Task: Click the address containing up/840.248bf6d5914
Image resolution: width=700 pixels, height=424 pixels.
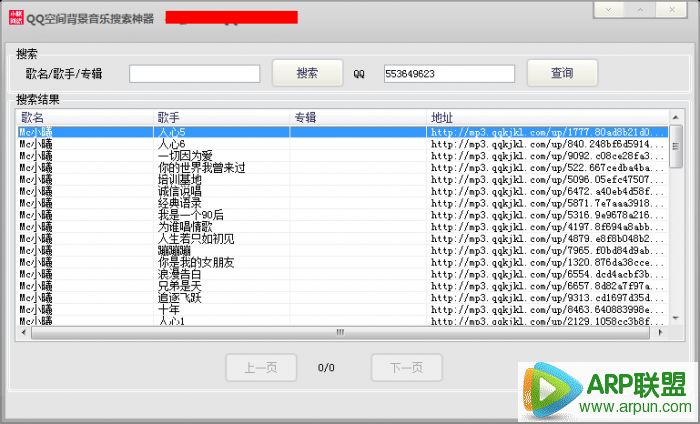Action: [547, 144]
